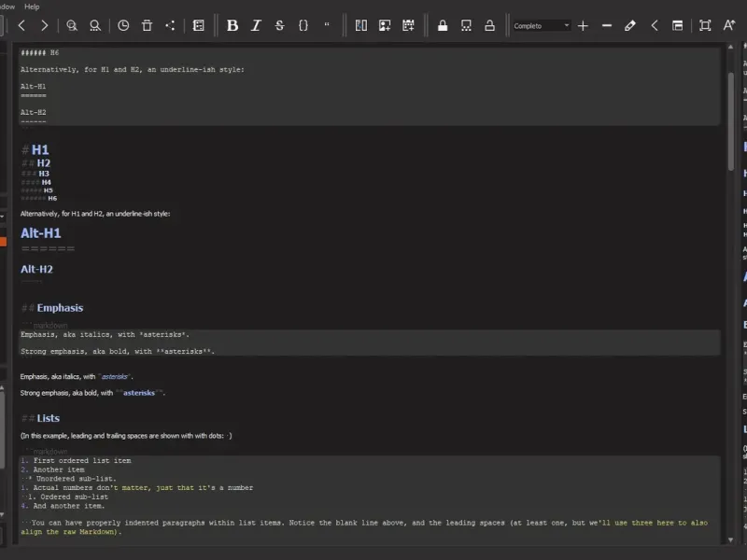
Task: Go back to the previous note
Action: [x=21, y=25]
